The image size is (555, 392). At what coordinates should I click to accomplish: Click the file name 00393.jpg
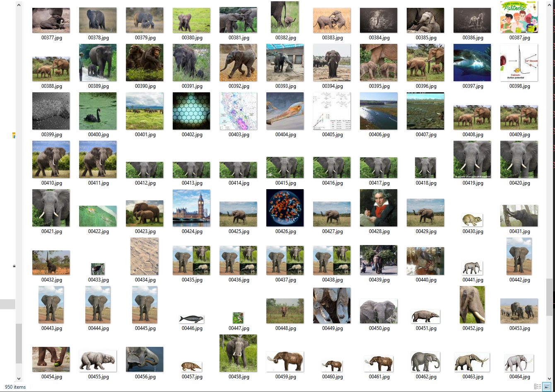[x=286, y=86]
